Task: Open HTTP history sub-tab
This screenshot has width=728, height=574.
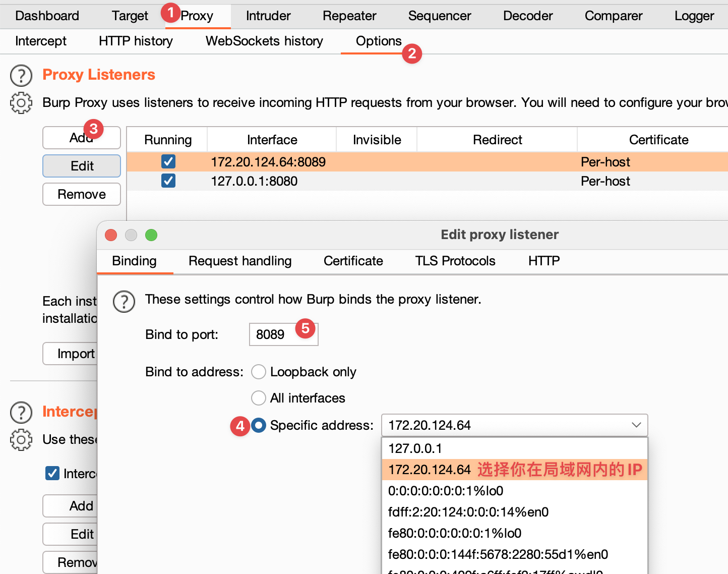Action: click(x=136, y=41)
